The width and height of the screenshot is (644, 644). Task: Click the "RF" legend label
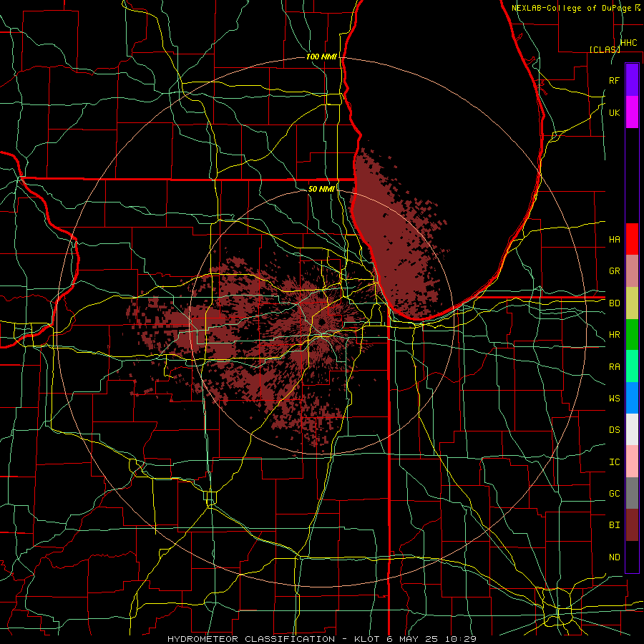615,80
